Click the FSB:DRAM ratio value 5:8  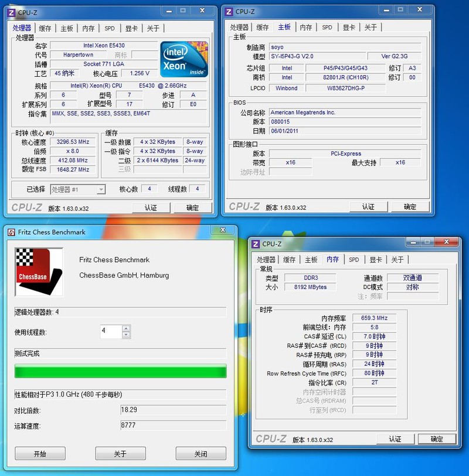point(374,327)
